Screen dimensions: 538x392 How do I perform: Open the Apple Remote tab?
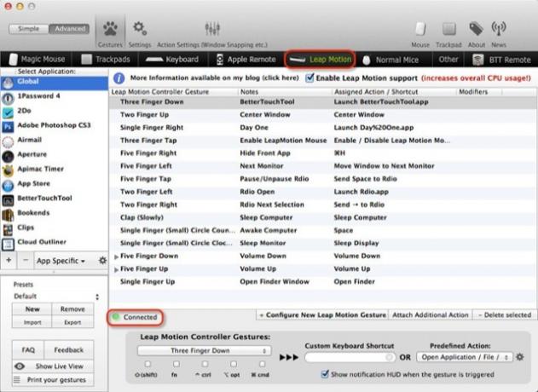246,60
